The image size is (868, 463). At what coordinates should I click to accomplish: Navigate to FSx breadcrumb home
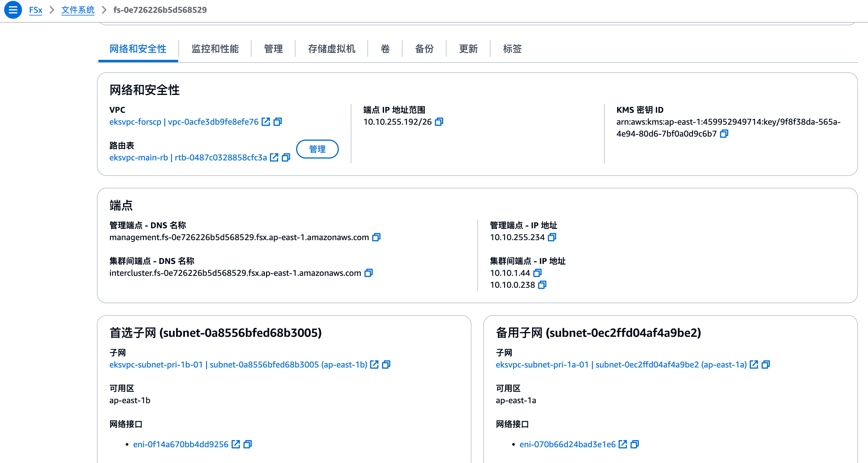[35, 10]
